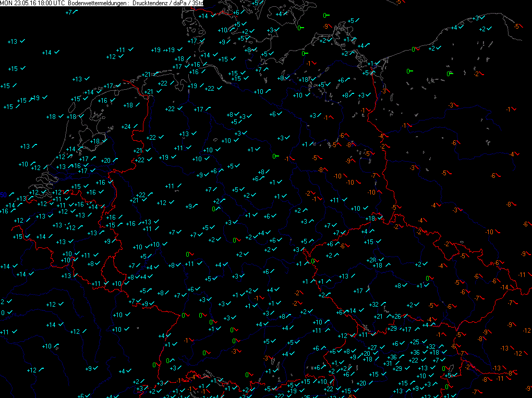Select the +21 marker left of +26

coord(379,317)
